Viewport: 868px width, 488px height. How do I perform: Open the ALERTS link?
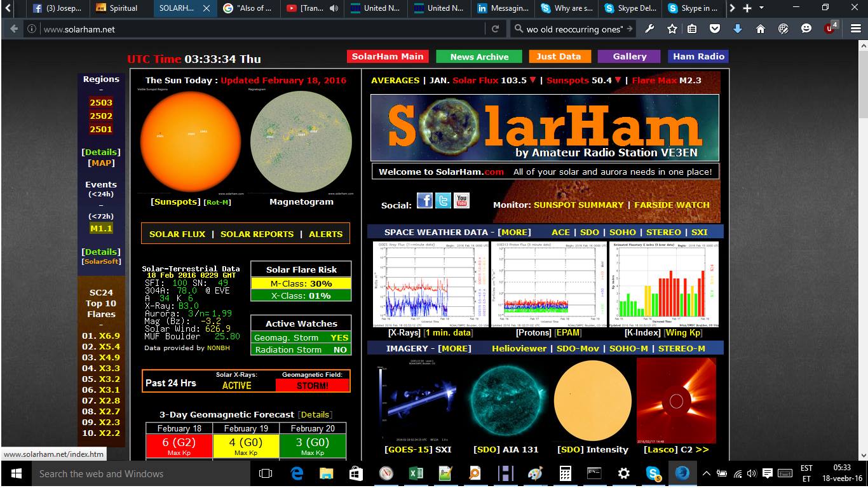click(x=325, y=234)
